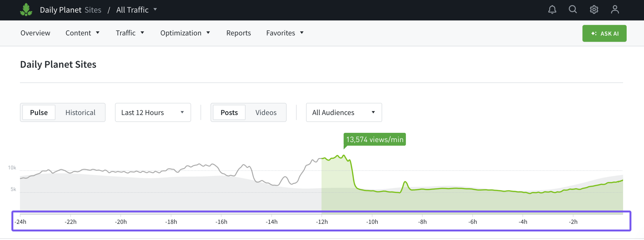Click the green parsley leaf logo
This screenshot has height=240, width=644.
click(26, 10)
